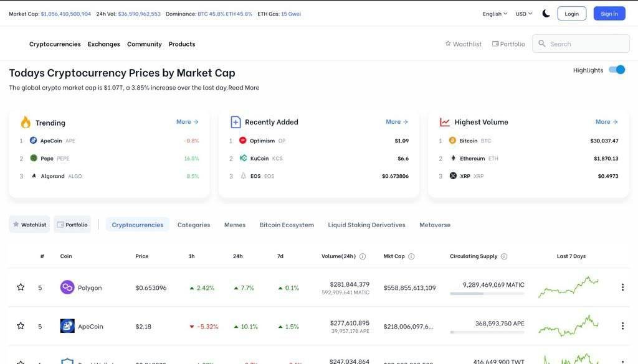
Task: Click More link in Recently Added card
Action: (x=397, y=121)
